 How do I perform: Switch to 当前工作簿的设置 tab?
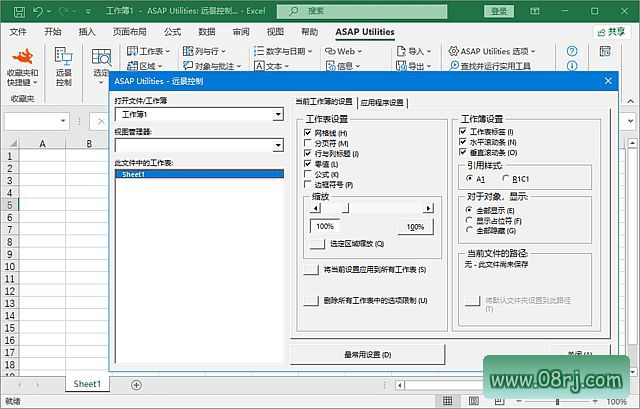(x=324, y=102)
